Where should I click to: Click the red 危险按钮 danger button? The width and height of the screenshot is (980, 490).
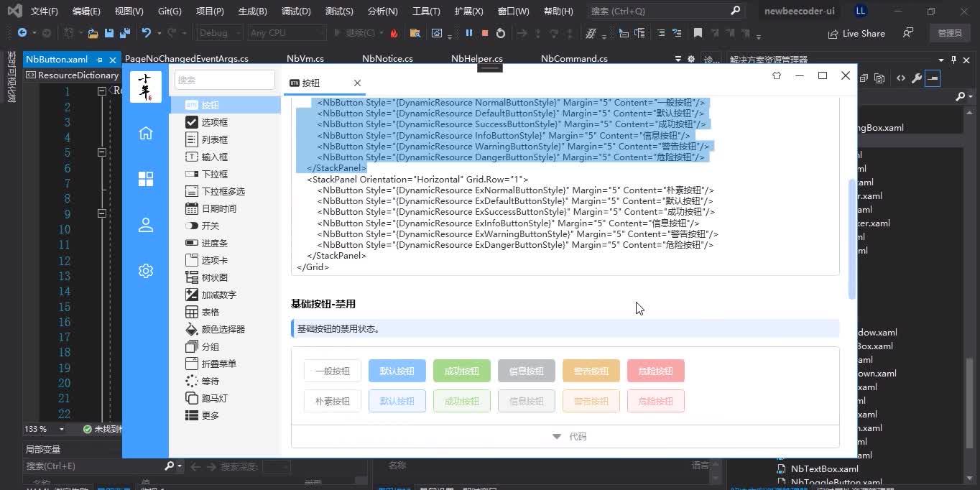(655, 371)
